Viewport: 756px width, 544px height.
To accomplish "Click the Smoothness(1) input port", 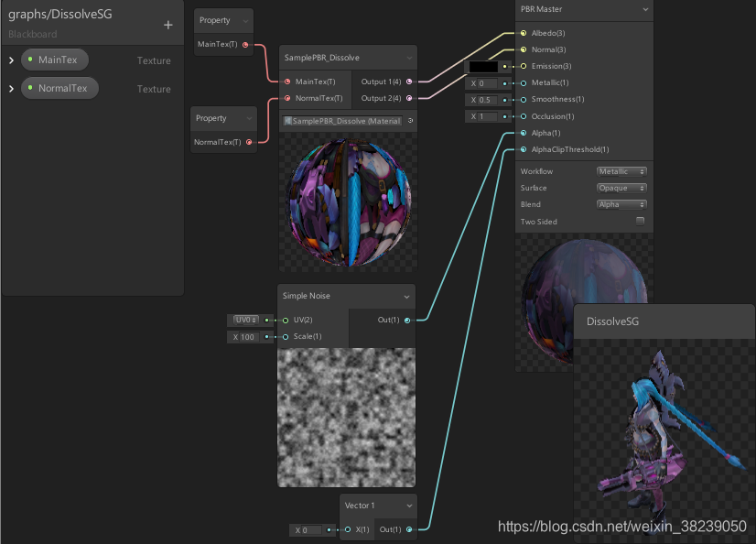I will pos(524,99).
